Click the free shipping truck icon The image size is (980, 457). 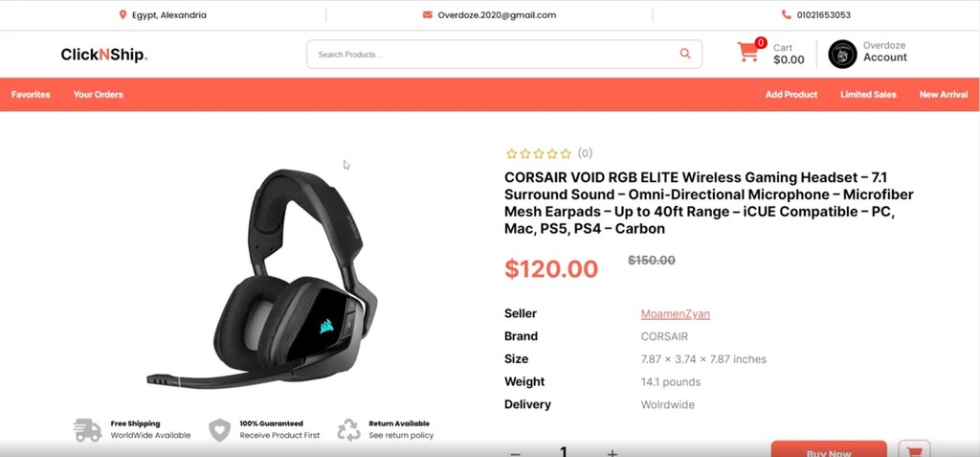coord(87,430)
